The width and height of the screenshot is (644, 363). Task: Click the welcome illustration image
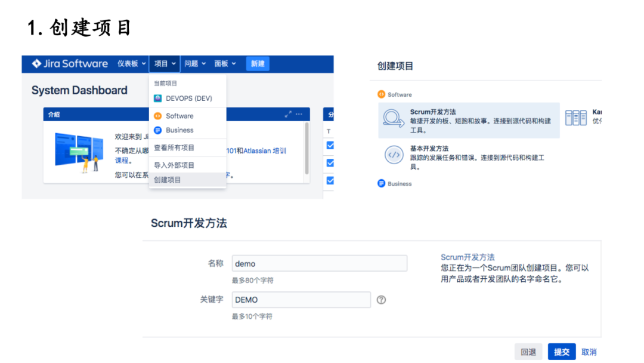click(x=79, y=152)
